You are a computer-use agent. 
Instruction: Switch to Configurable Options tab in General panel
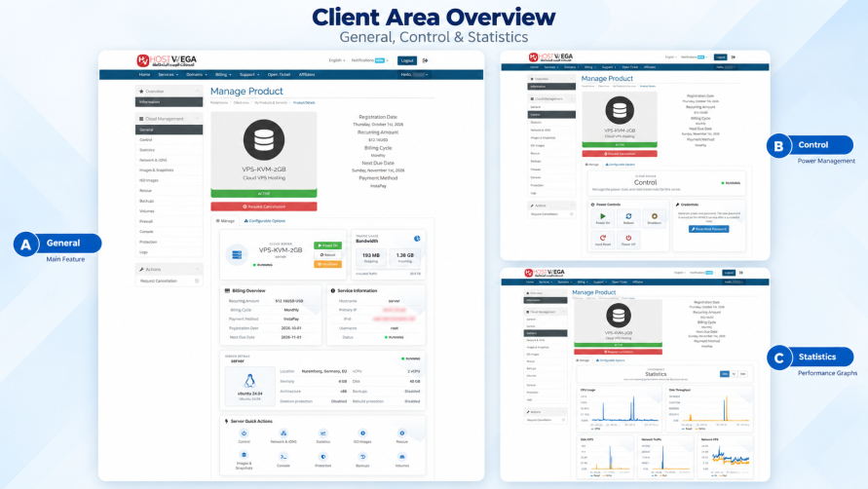click(x=265, y=221)
